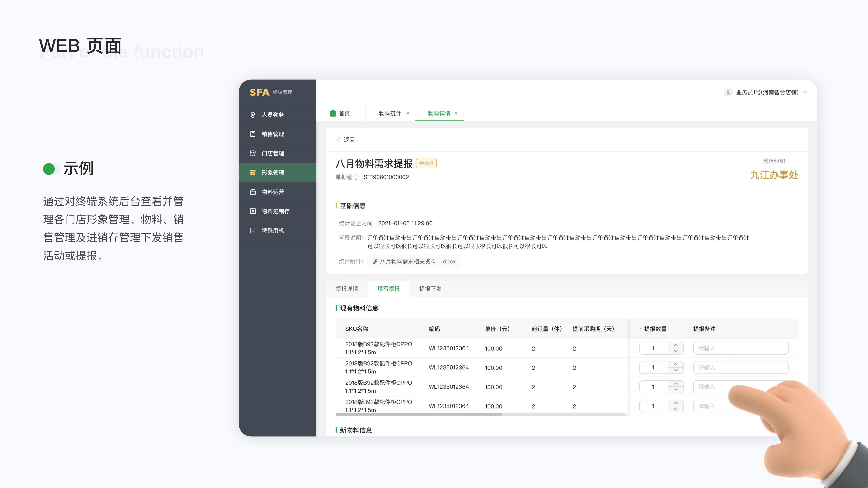This screenshot has width=868, height=488.
Task: Open the 销售管理 menu
Action: [x=278, y=134]
